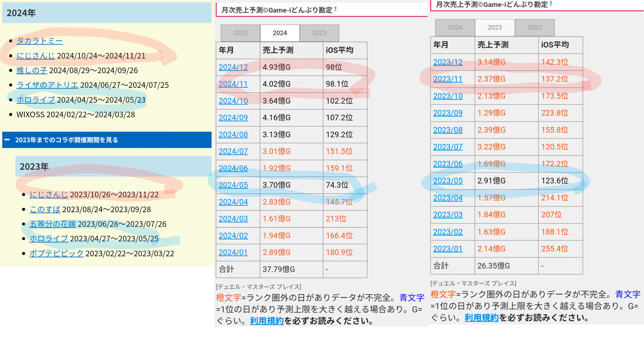The image size is (644, 362).
Task: Open the 2023/03 month link
Action: pyautogui.click(x=448, y=215)
